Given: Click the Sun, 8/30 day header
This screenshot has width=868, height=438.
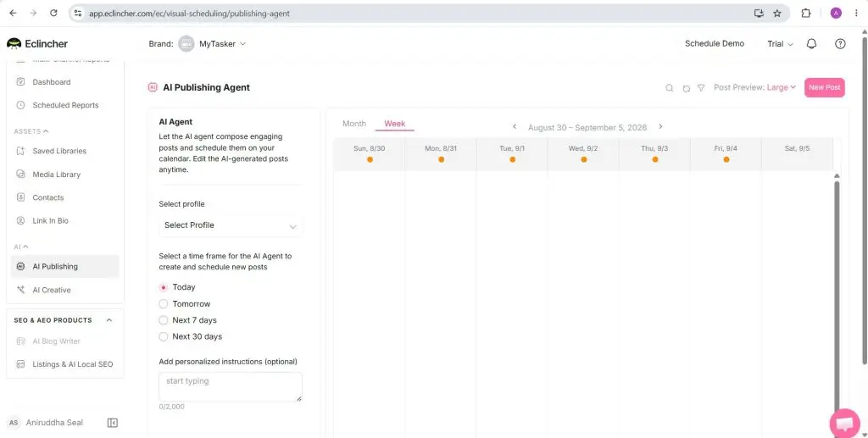Looking at the screenshot, I should coord(370,154).
